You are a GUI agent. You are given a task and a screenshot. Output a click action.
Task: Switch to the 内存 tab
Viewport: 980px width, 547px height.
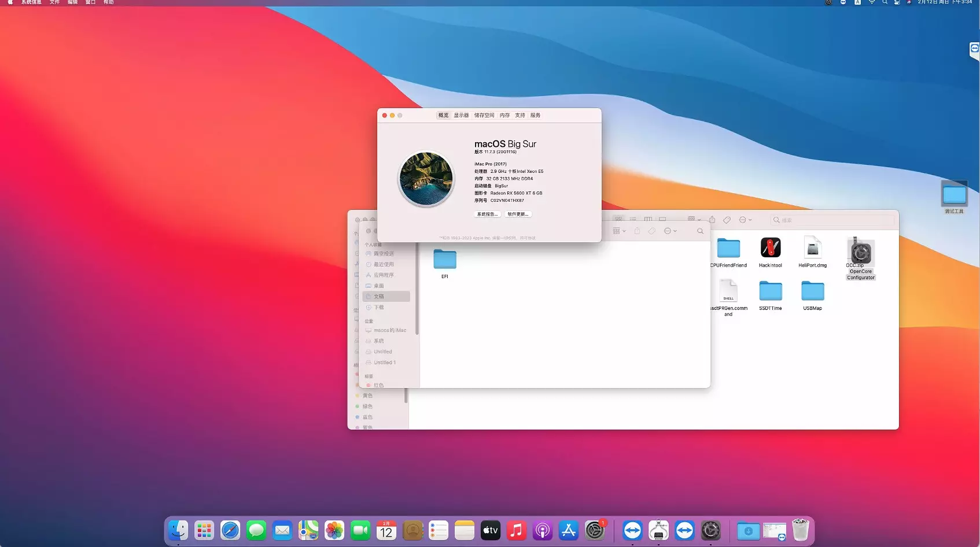(504, 116)
